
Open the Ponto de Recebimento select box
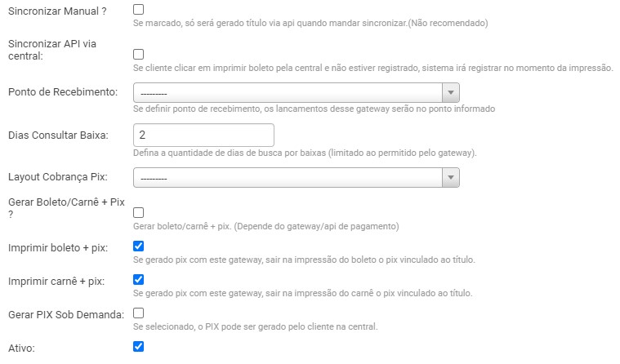pos(288,92)
